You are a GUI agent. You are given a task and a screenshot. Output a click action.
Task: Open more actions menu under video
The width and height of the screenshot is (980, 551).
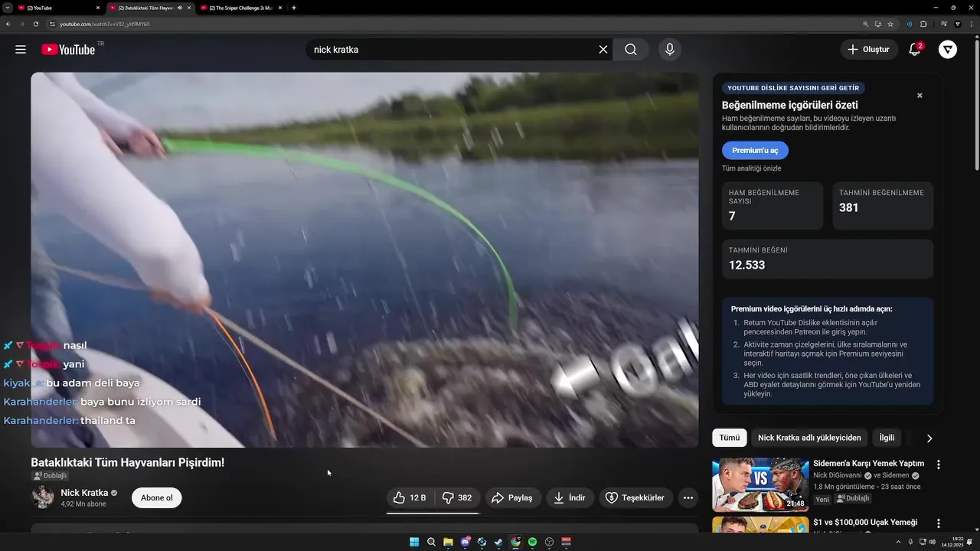click(688, 498)
